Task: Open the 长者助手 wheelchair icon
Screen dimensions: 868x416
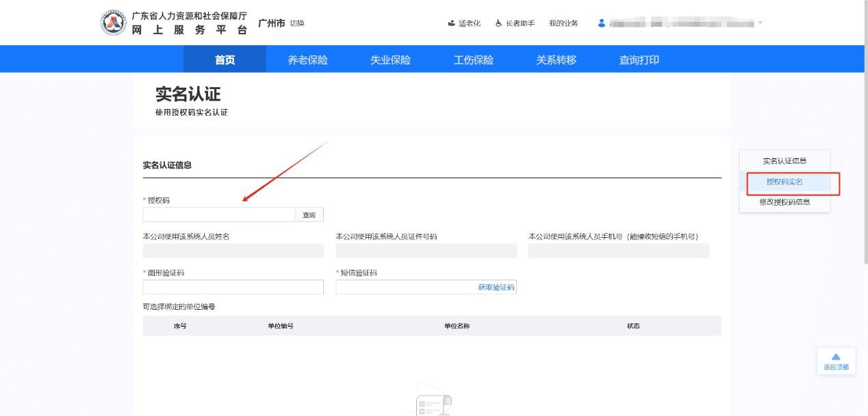Action: click(499, 23)
